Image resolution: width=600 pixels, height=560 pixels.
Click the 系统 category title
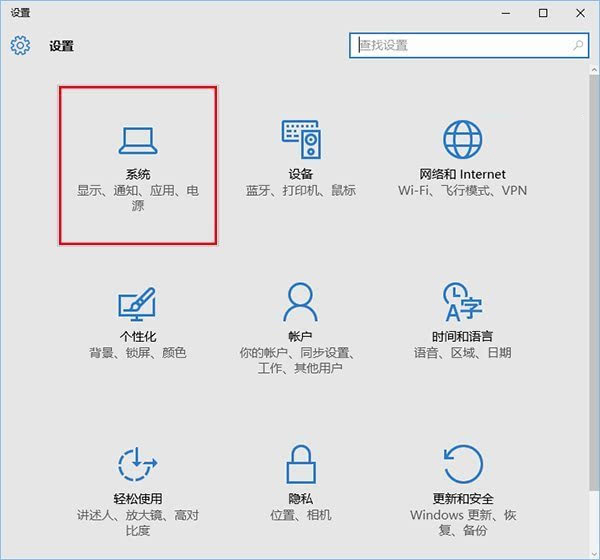pyautogui.click(x=138, y=175)
